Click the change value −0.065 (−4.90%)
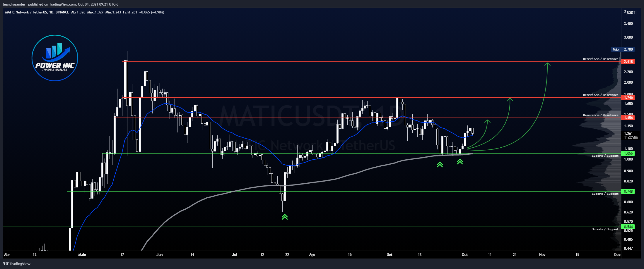The height and width of the screenshot is (269, 644). pyautogui.click(x=152, y=12)
